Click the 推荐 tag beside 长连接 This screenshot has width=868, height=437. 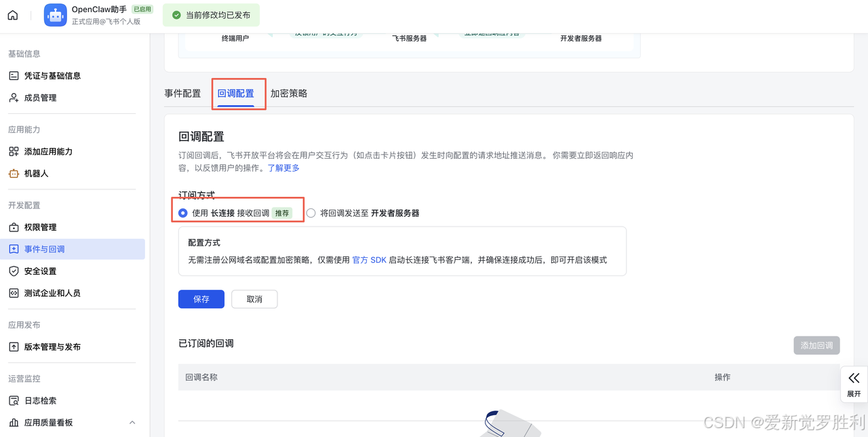point(282,213)
